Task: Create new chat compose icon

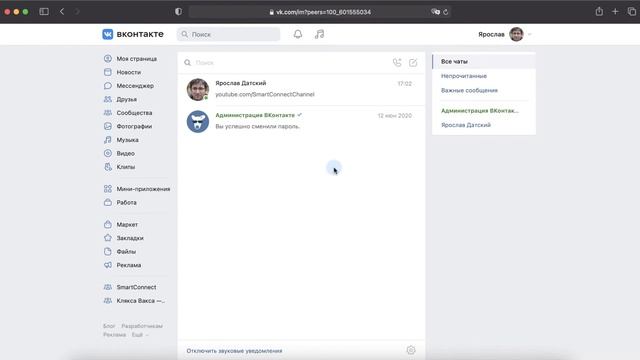Action: click(x=413, y=62)
